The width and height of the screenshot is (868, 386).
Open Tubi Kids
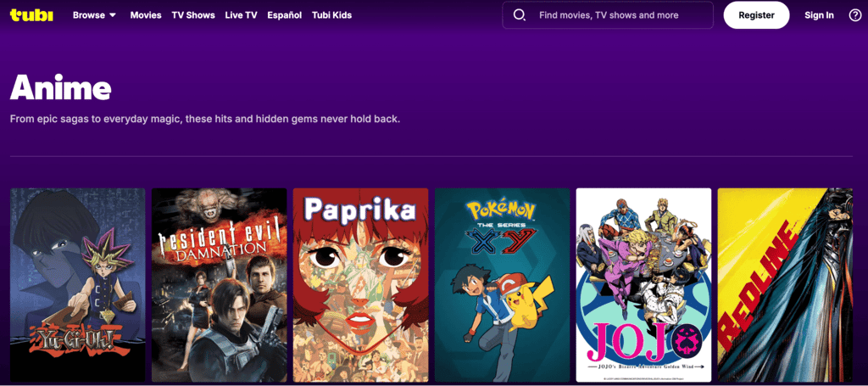[x=331, y=15]
